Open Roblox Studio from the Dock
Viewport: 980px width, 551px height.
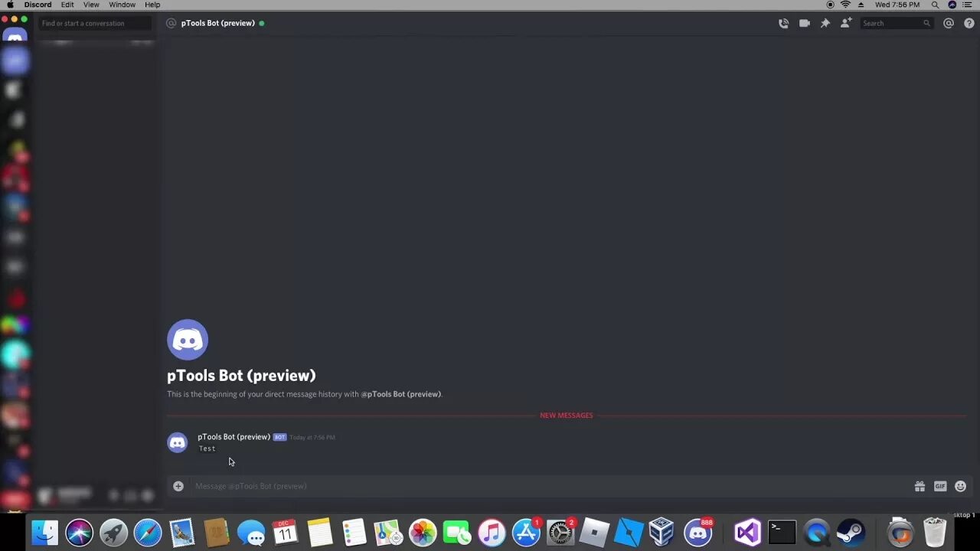[629, 533]
